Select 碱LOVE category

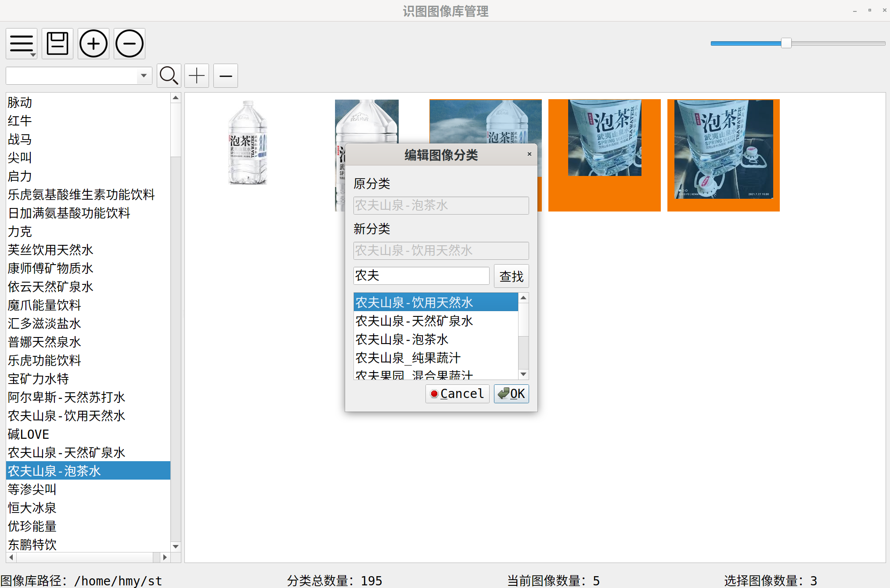(88, 434)
